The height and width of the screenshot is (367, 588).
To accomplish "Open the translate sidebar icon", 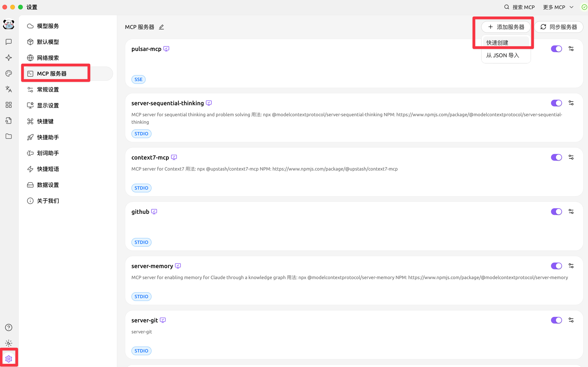I will (9, 89).
